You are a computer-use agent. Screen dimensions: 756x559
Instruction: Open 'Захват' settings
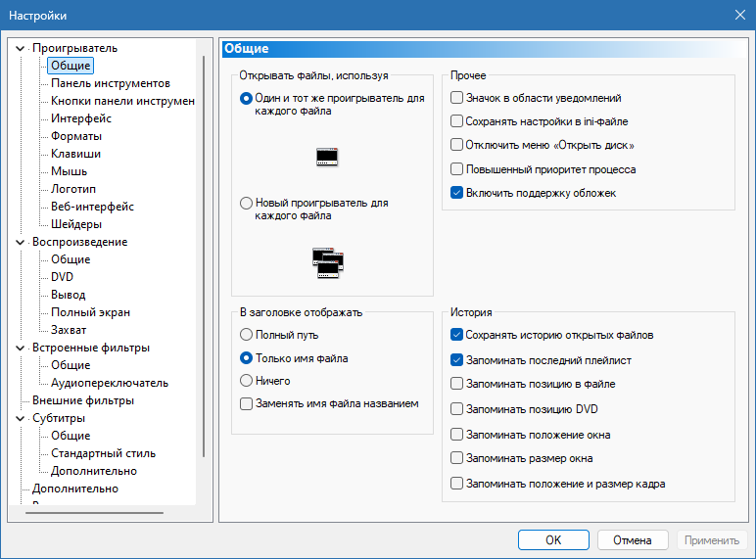pos(69,330)
